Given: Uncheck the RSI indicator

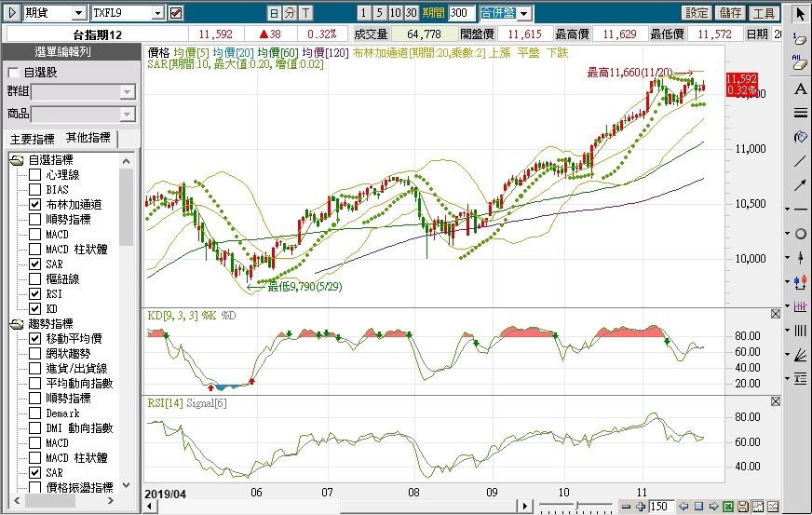Looking at the screenshot, I should [x=34, y=293].
